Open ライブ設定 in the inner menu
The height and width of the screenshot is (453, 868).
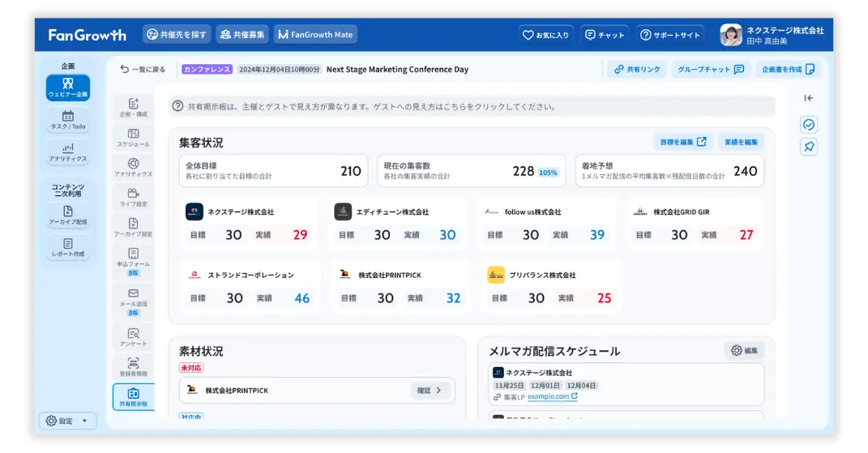pos(134,197)
